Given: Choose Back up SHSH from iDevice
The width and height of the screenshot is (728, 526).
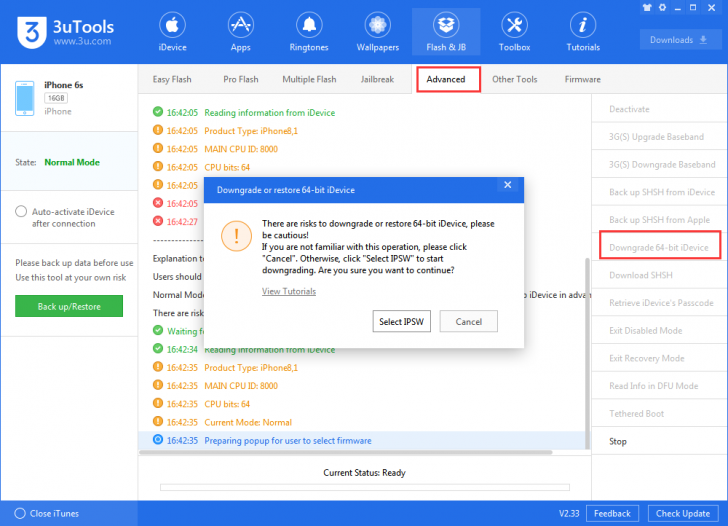Looking at the screenshot, I should pyautogui.click(x=659, y=192).
